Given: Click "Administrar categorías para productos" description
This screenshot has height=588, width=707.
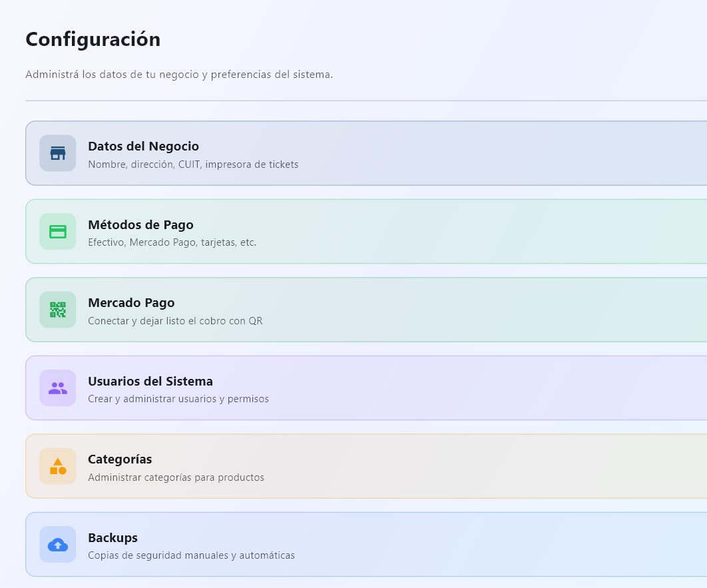Looking at the screenshot, I should coord(176,477).
